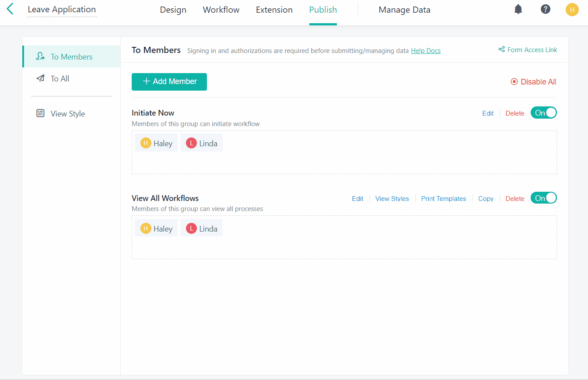Click the user avatar in top bar

pyautogui.click(x=572, y=10)
